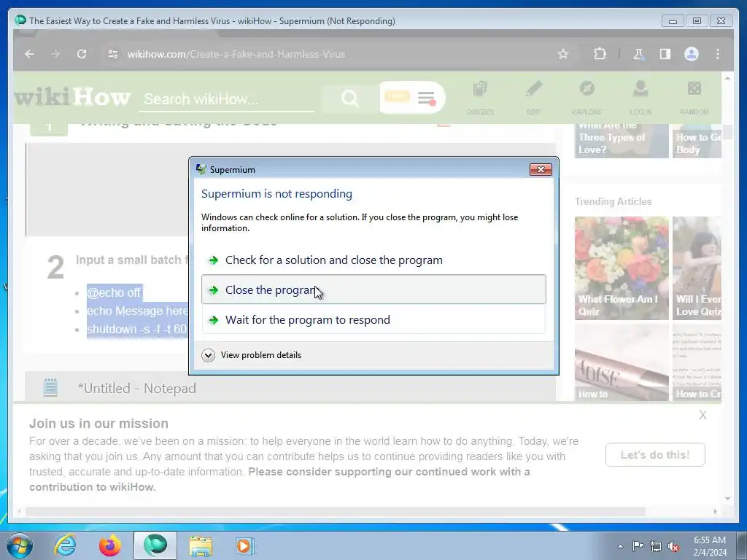Open What Flower Am I Quiz thumbnail

click(622, 268)
